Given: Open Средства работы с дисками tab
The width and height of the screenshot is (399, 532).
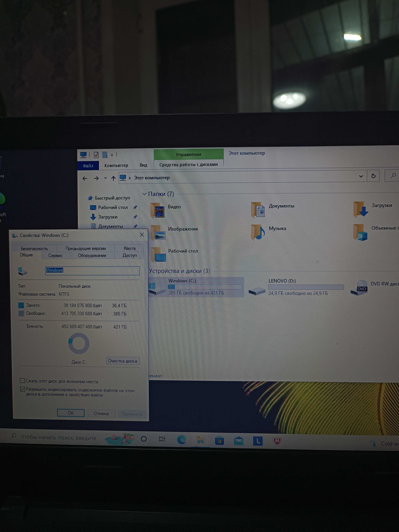Looking at the screenshot, I should click(189, 165).
